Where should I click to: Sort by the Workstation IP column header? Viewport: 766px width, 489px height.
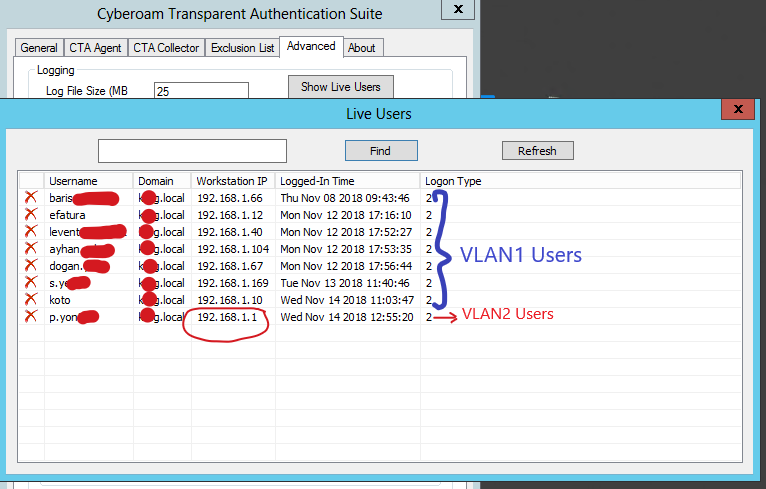[x=233, y=181]
